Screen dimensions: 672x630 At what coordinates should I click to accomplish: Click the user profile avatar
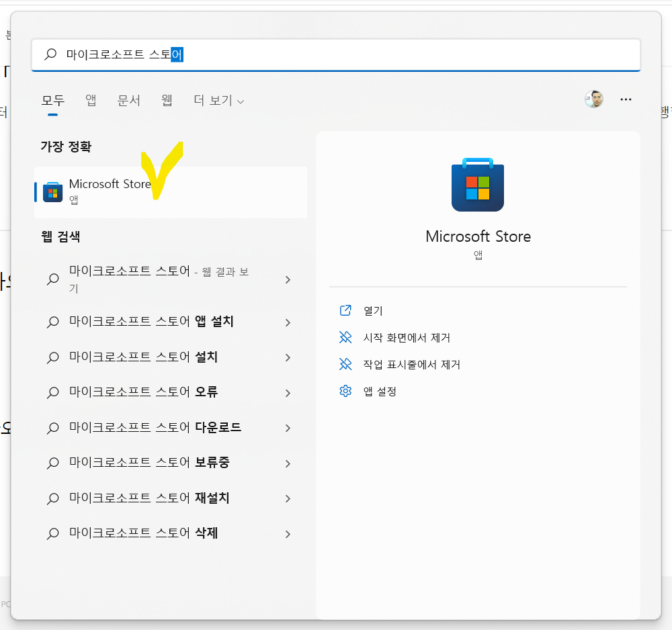click(x=594, y=99)
